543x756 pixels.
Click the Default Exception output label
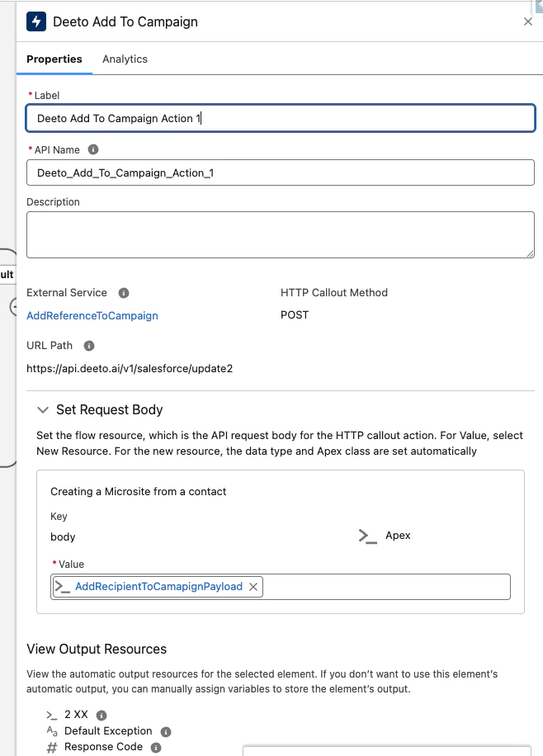tap(108, 731)
